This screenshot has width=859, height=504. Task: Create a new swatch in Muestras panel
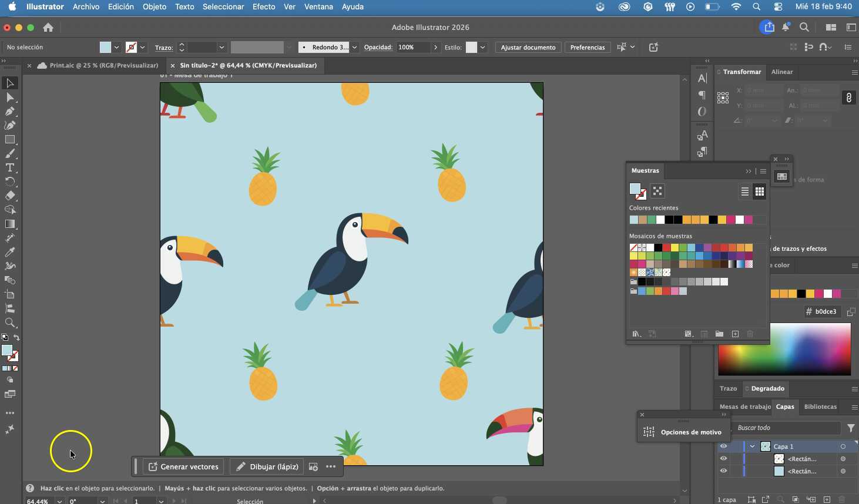[x=735, y=334]
